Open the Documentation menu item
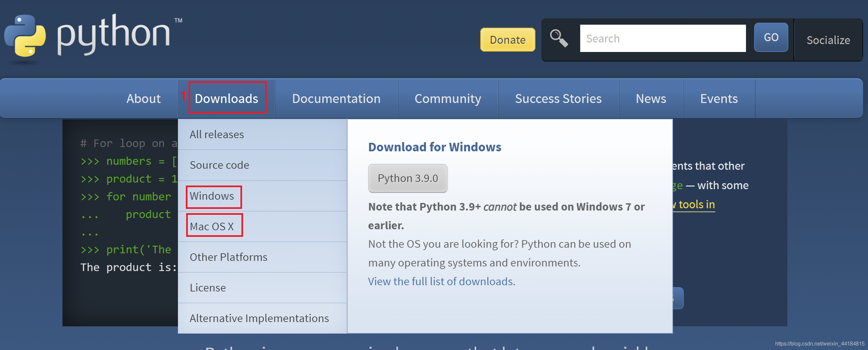This screenshot has width=868, height=350. (x=336, y=99)
